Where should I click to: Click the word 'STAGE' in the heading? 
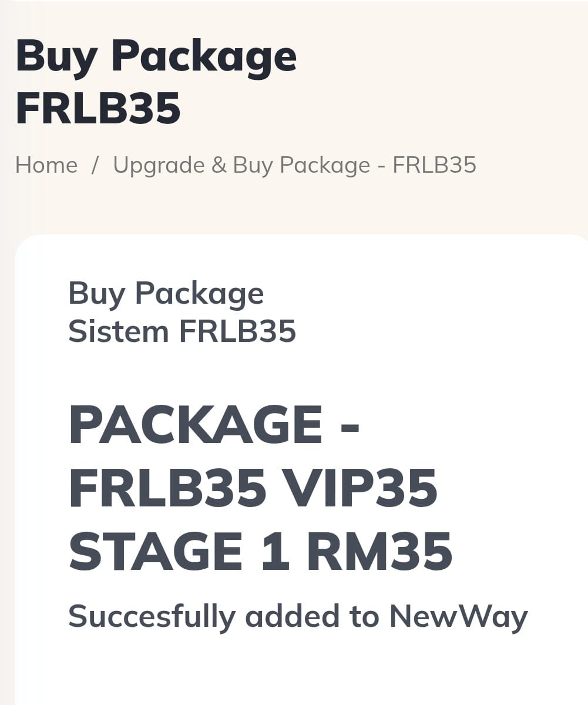coord(156,552)
